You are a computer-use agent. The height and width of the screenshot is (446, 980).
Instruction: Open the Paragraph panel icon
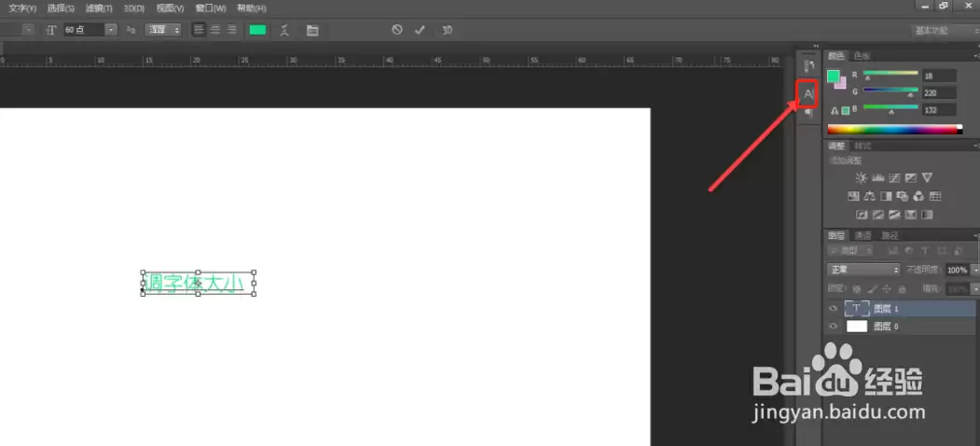pos(808,113)
